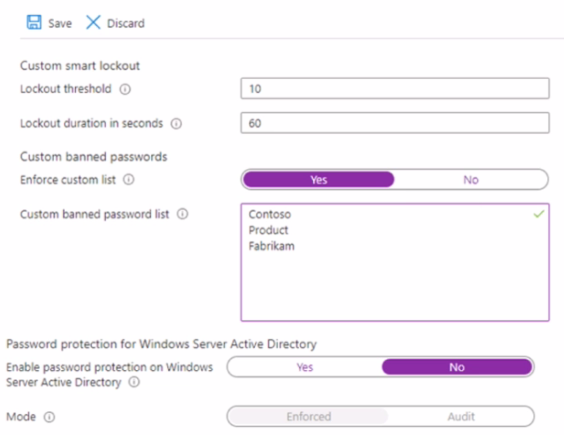564x435 pixels.
Task: Click inside the custom banned password list box
Action: (395, 262)
